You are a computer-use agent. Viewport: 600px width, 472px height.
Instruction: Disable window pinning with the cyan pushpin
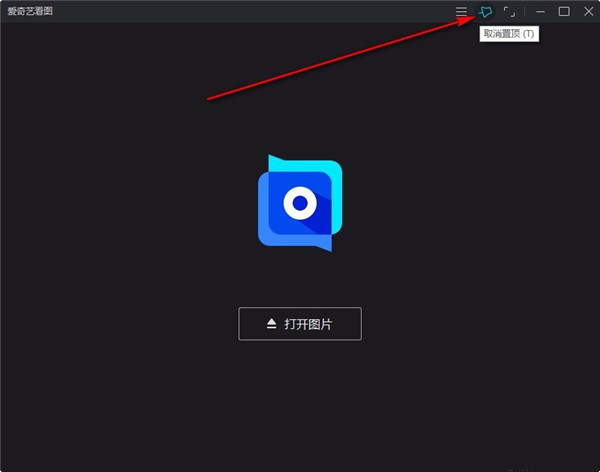coord(486,11)
